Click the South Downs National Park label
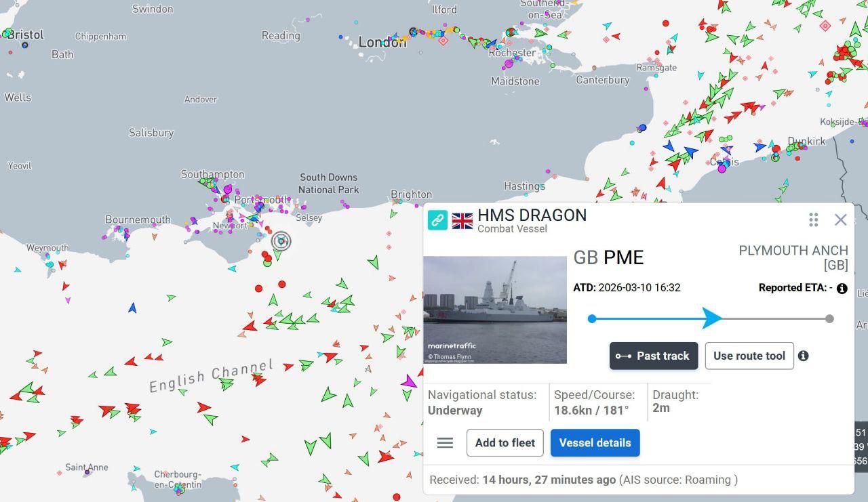Image resolution: width=868 pixels, height=502 pixels. [x=329, y=184]
